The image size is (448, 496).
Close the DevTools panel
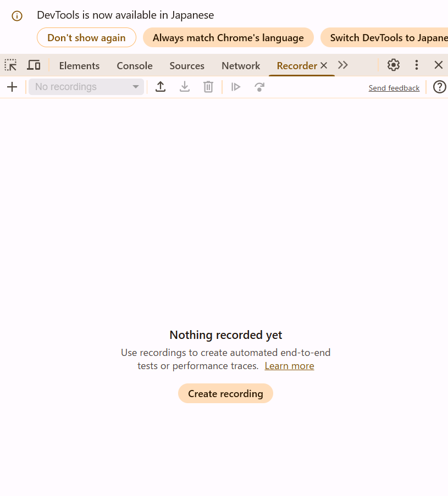pos(439,65)
